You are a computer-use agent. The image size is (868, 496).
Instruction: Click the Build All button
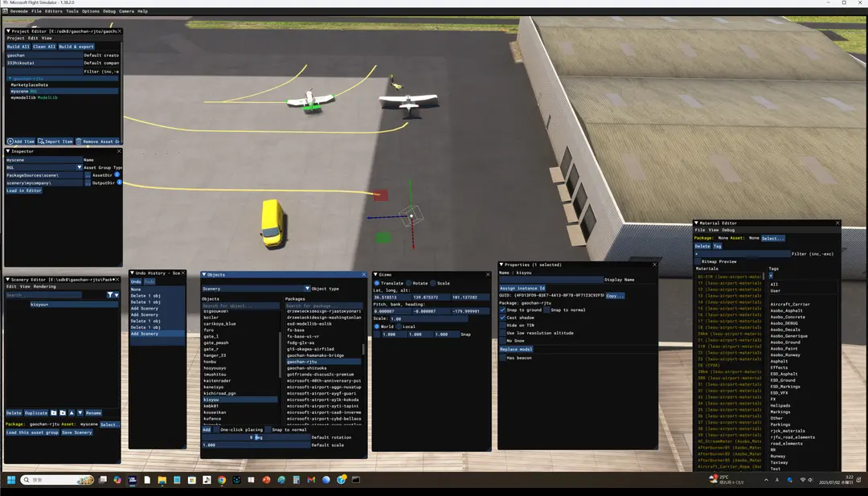click(18, 47)
